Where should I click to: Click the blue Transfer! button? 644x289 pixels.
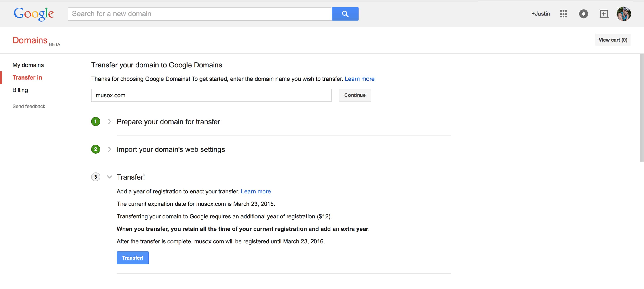click(133, 258)
